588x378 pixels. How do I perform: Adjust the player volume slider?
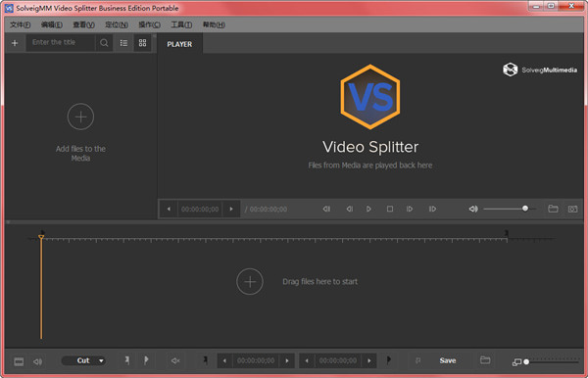click(510, 209)
